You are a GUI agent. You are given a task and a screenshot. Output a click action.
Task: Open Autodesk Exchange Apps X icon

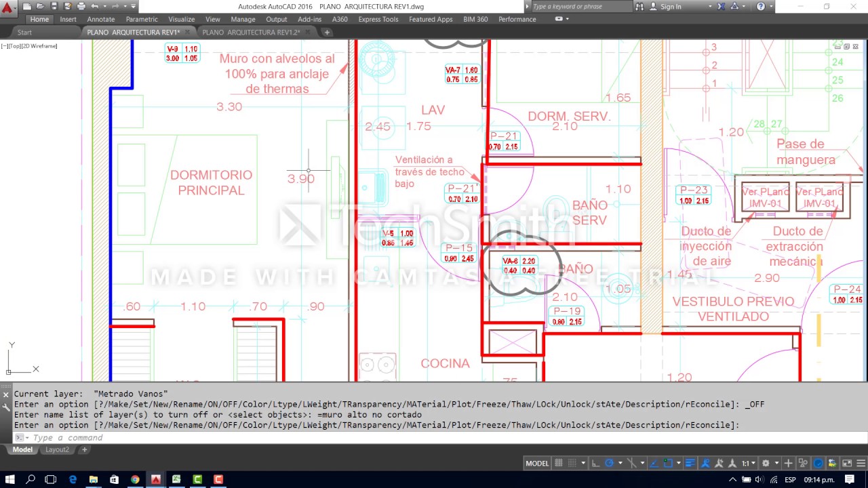(721, 6)
